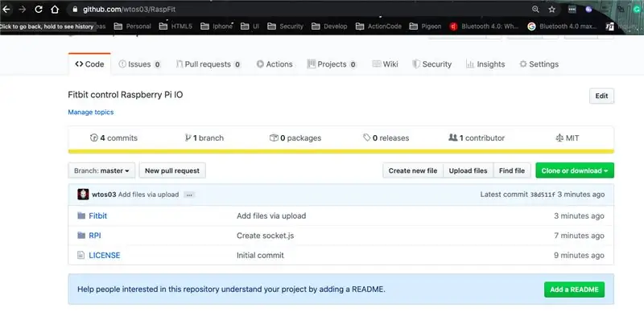Open the HTML5 bookmarks folder

pos(175,27)
